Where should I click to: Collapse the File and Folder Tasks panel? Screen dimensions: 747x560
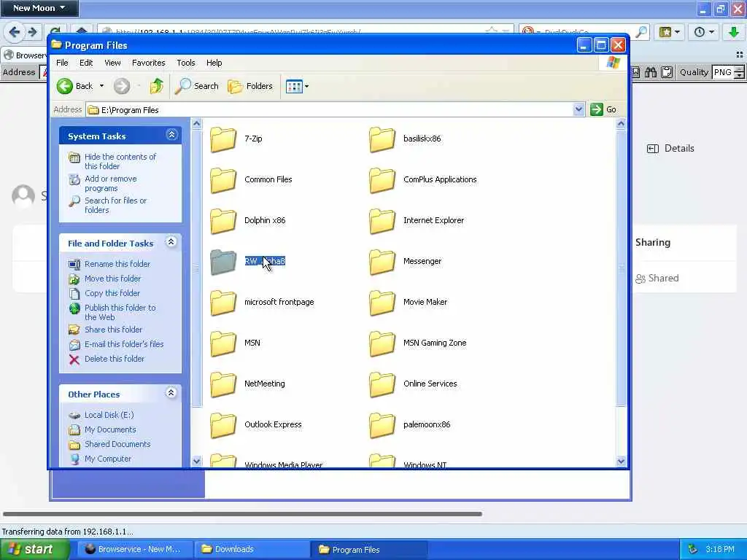171,242
